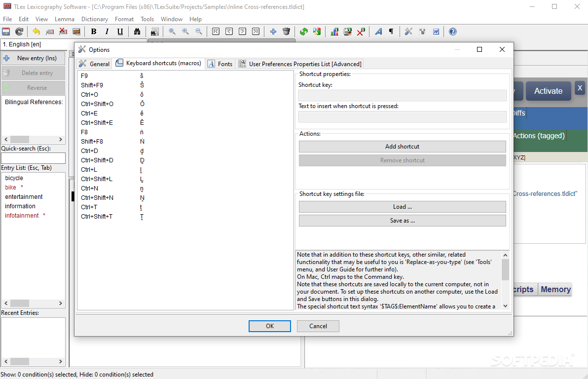Screen dimensions: 588x379
Task: Open Find using the binoculars icon
Action: coord(137,32)
